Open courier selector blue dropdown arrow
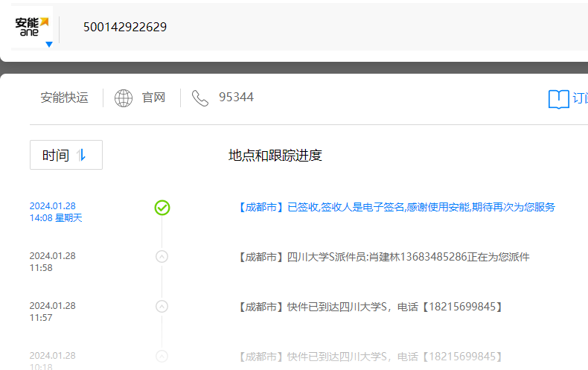This screenshot has width=588, height=370. [48, 44]
